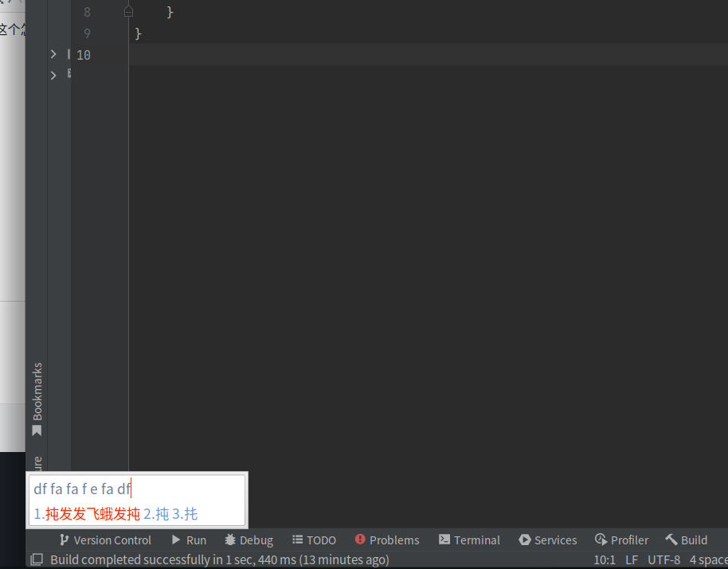Open the Run tool window
The height and width of the screenshot is (569, 728).
click(x=189, y=540)
